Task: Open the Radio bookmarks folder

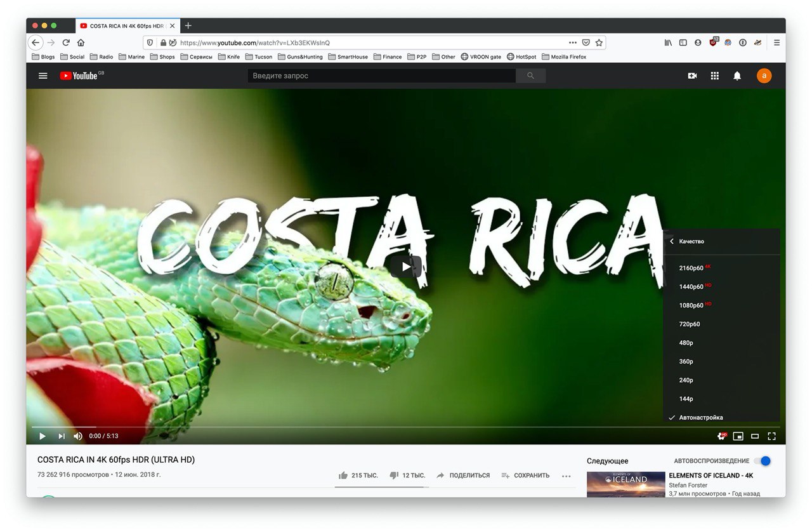Action: [x=101, y=57]
